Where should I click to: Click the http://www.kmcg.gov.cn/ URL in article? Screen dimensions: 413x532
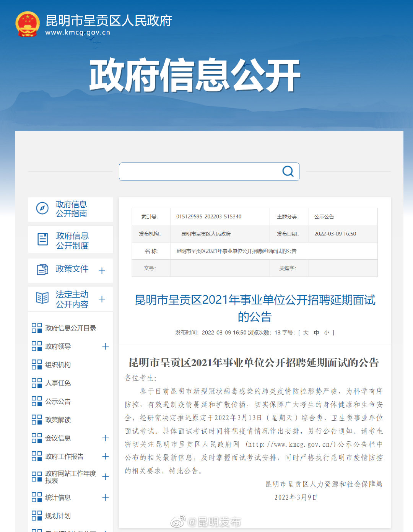[291, 444]
